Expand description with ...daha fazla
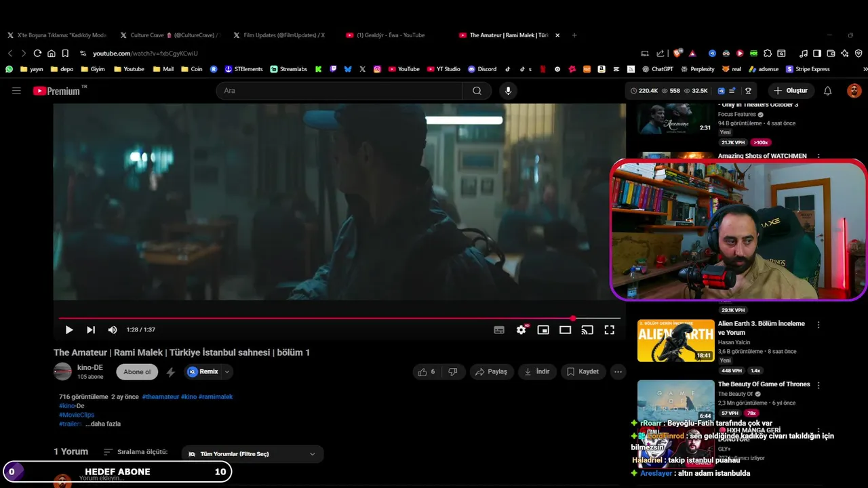The width and height of the screenshot is (868, 488). [x=103, y=424]
